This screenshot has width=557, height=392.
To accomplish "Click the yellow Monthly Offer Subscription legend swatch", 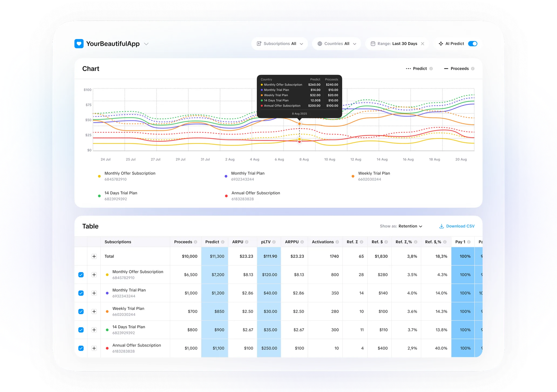I will click(99, 176).
